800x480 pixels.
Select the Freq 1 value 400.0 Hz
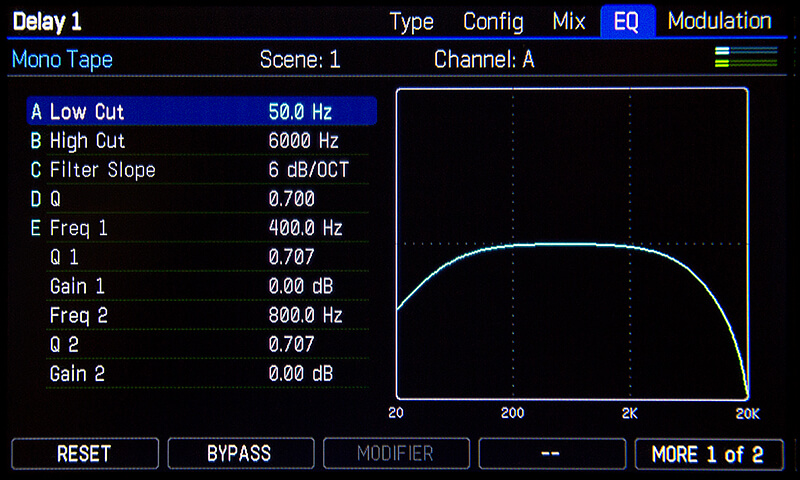point(305,228)
